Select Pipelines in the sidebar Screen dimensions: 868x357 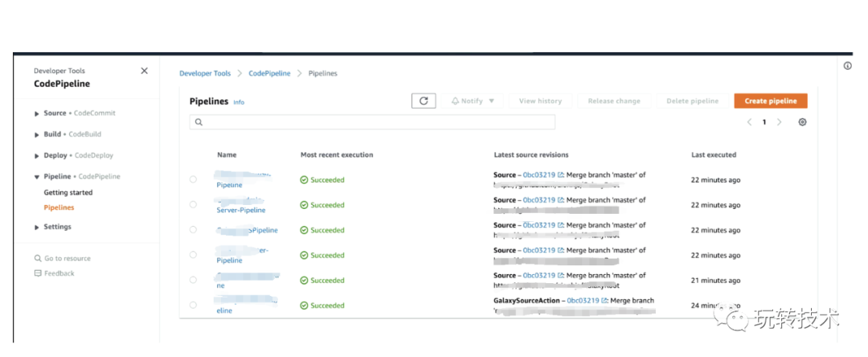tap(59, 207)
